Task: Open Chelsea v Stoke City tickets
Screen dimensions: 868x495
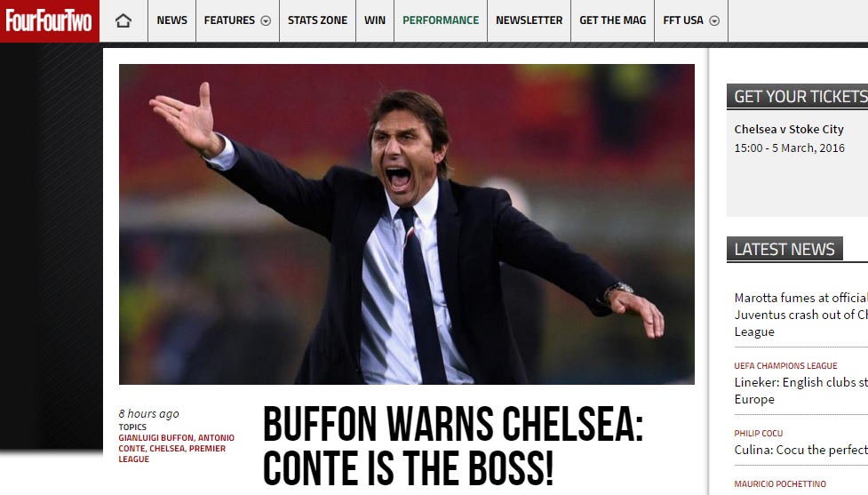Action: (789, 130)
